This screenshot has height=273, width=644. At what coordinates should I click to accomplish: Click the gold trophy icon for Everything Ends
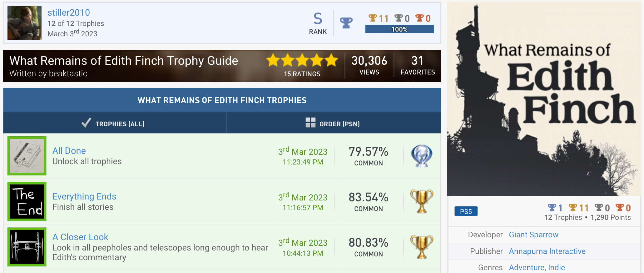[x=421, y=201]
